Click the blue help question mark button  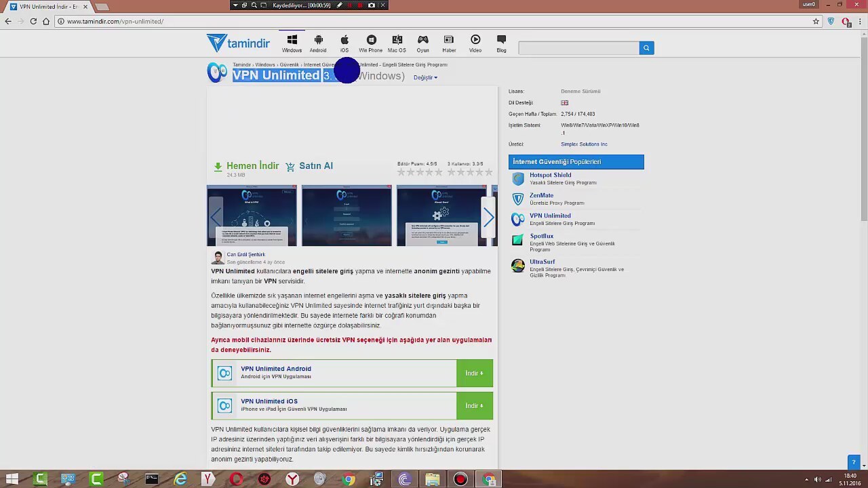pos(854,462)
